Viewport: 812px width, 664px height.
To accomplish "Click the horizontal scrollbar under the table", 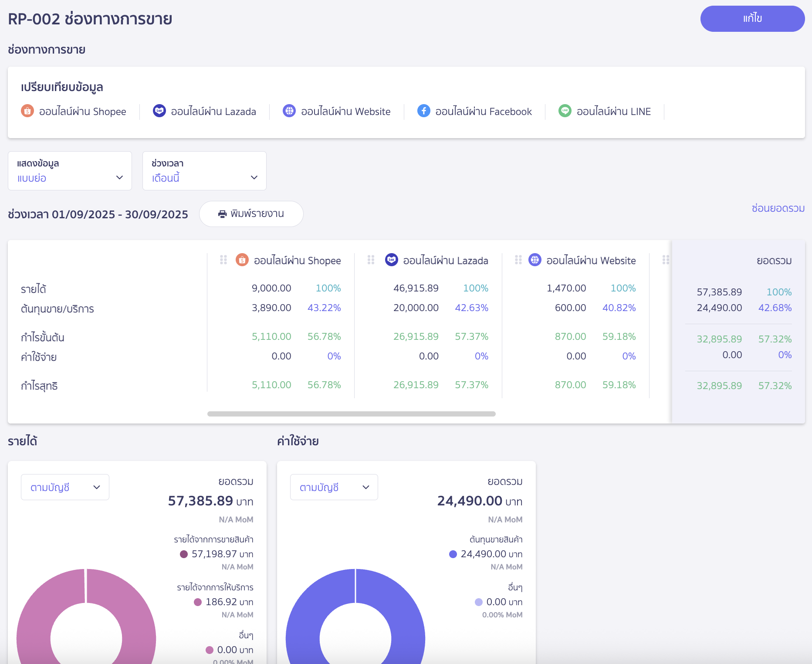I will [x=351, y=414].
